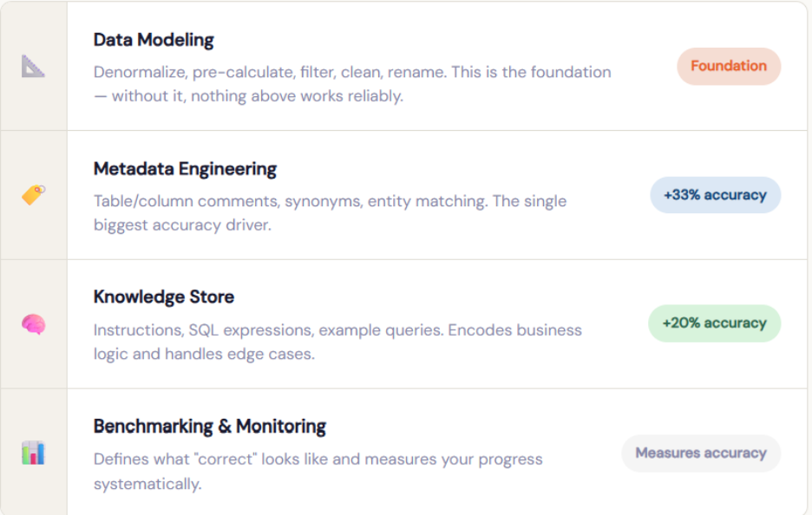812x515 pixels.
Task: Click the Metadata Engineering description text
Action: click(330, 212)
